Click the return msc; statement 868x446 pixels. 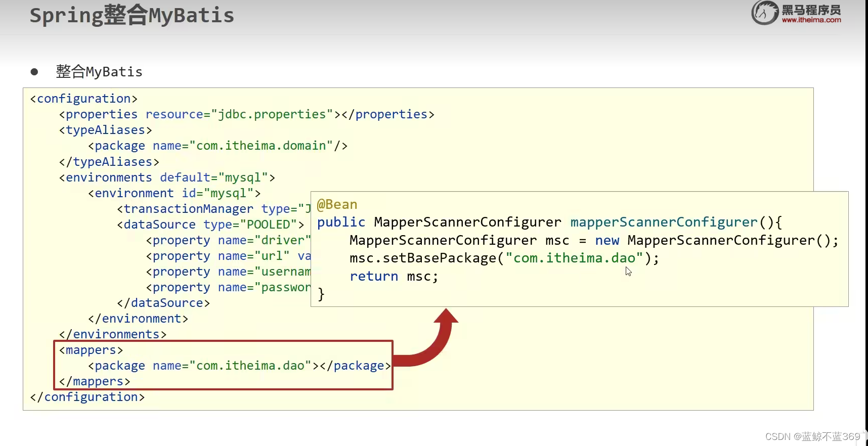pyautogui.click(x=394, y=276)
